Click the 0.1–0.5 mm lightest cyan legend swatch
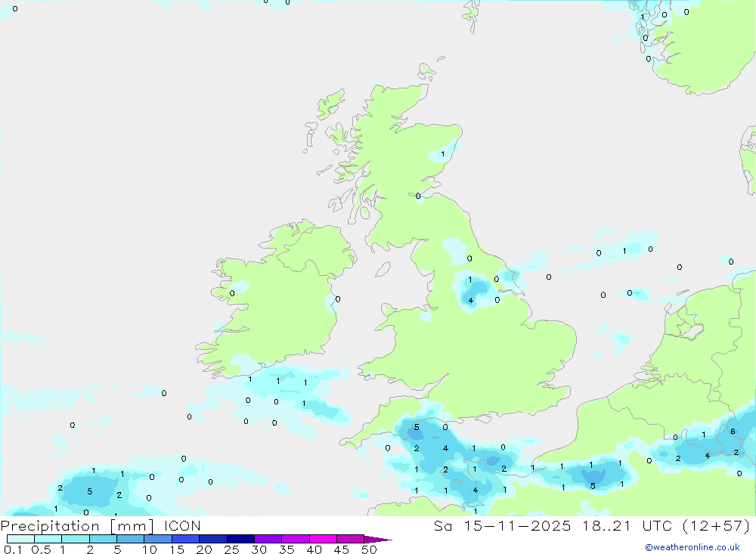The width and height of the screenshot is (756, 554). coord(20,539)
